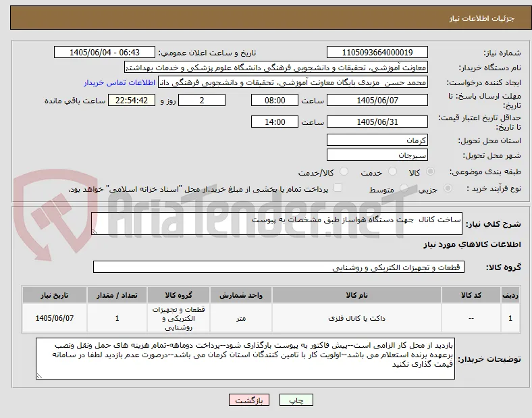Click the جزئیات اطلاعات نیاز page title

point(482,18)
